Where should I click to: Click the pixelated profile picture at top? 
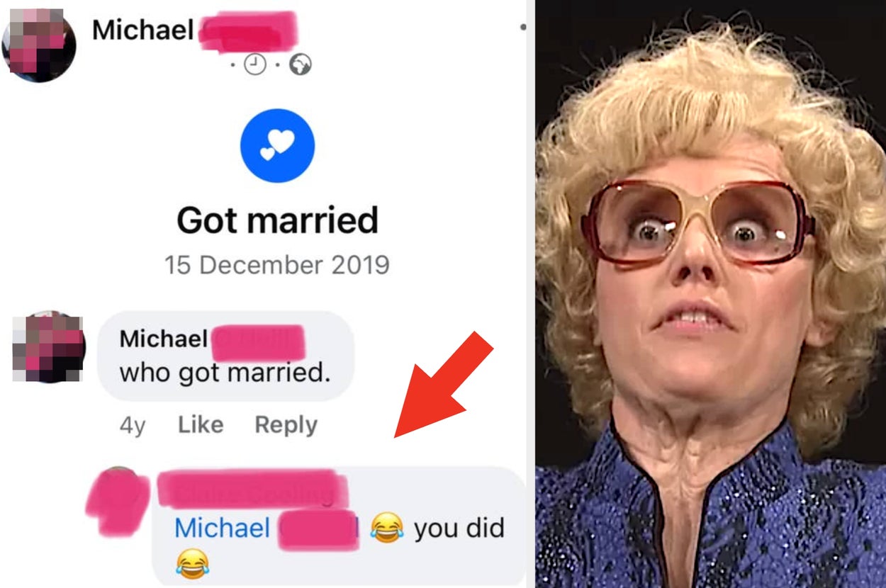39,45
